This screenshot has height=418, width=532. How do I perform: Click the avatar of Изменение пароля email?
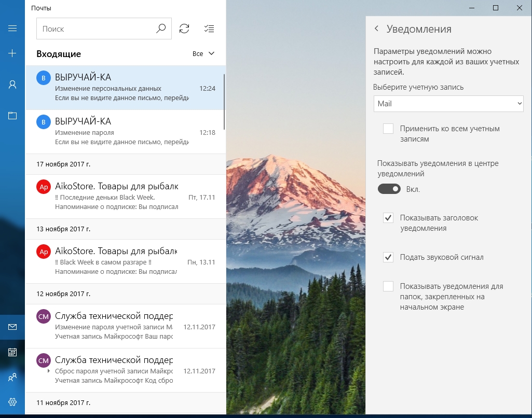[44, 122]
